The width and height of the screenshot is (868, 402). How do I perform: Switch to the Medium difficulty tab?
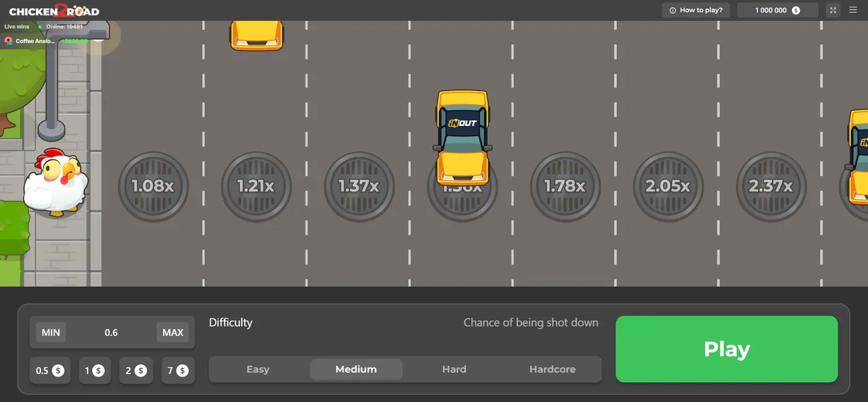point(356,369)
